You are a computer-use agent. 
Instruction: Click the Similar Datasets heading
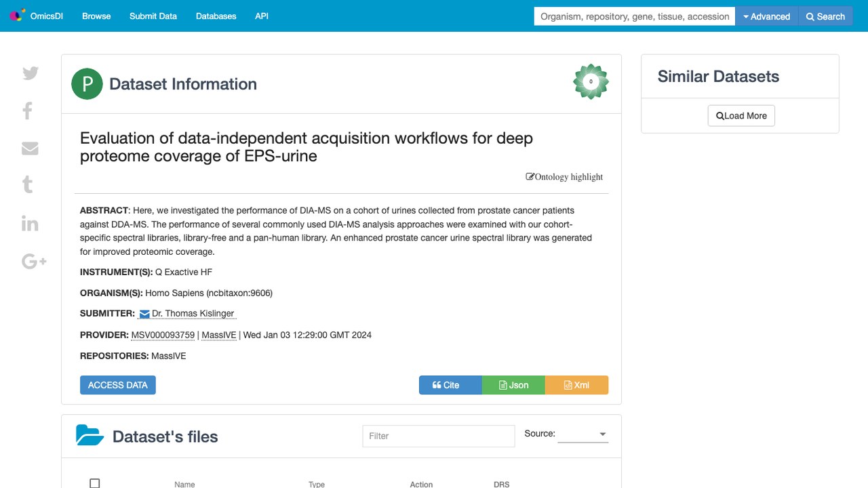(718, 77)
